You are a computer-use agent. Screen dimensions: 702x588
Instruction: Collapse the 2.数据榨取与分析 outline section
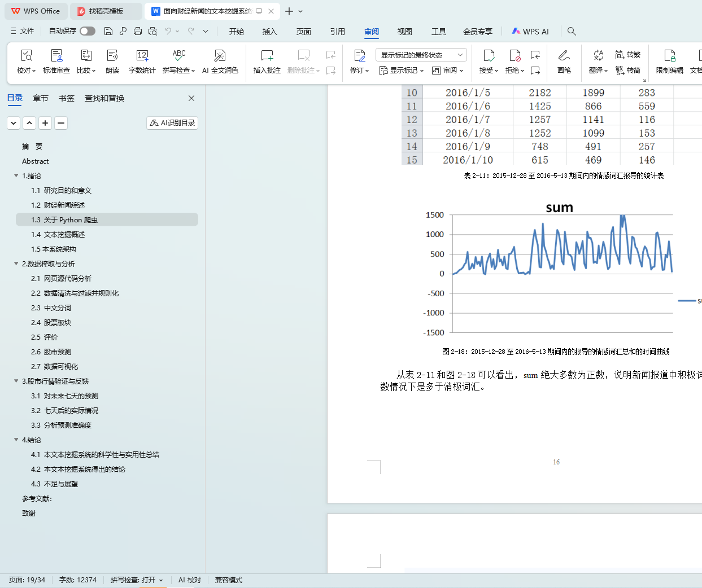click(x=16, y=264)
